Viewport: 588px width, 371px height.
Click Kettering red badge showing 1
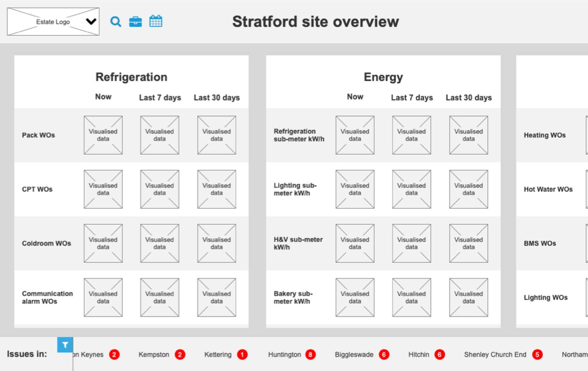tap(242, 355)
